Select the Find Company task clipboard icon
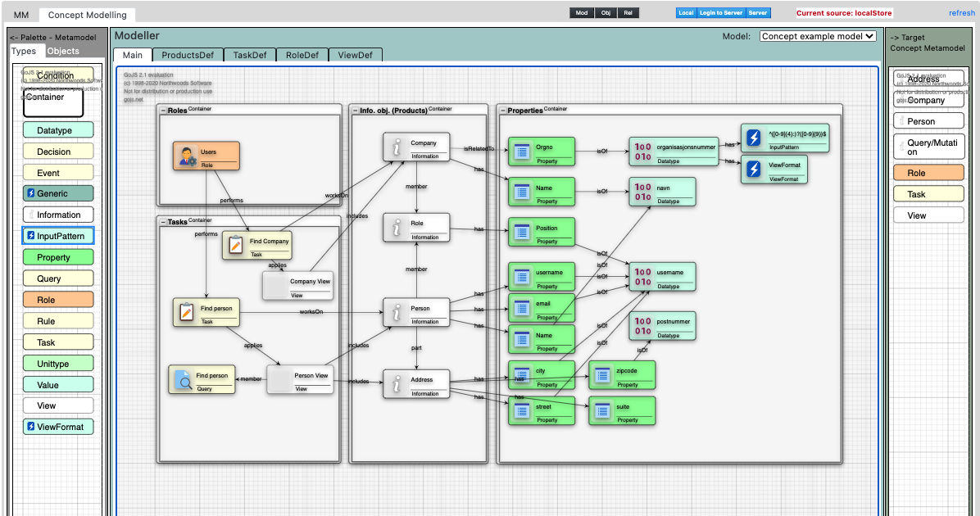Screen dimensions: 980x516 tap(236, 245)
